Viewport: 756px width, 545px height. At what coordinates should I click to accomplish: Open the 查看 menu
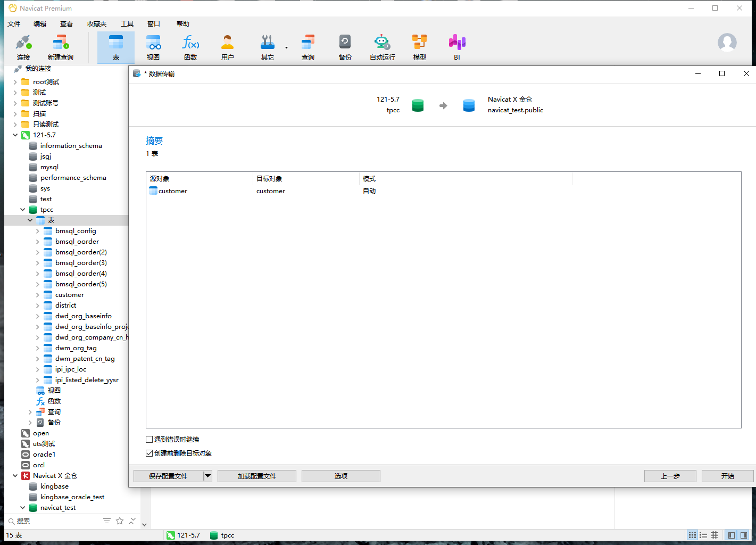click(x=67, y=24)
